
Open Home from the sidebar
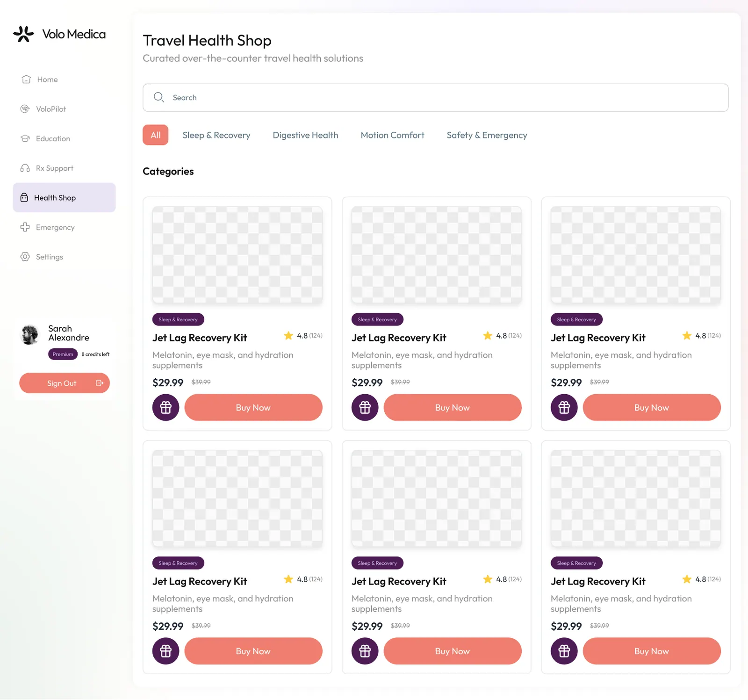point(64,79)
